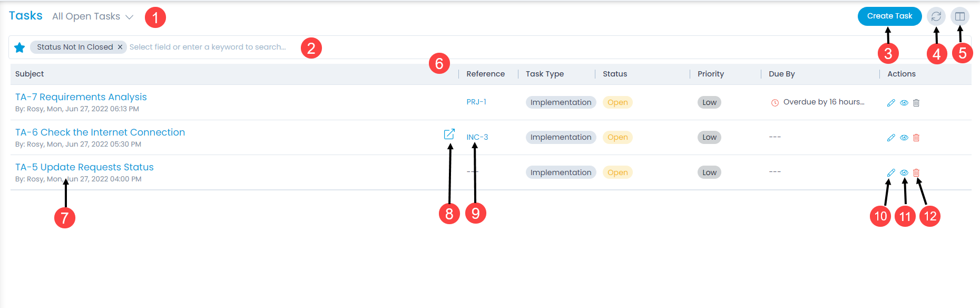Viewport: 980px width, 308px height.
Task: View the TA-6 task using eye icon
Action: point(904,138)
